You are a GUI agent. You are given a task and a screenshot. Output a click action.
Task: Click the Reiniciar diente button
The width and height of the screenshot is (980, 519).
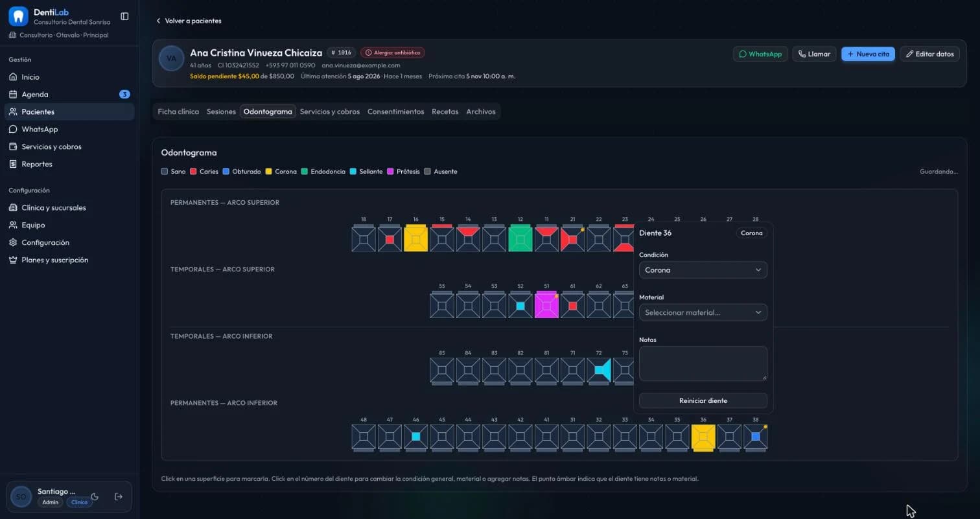(703, 400)
